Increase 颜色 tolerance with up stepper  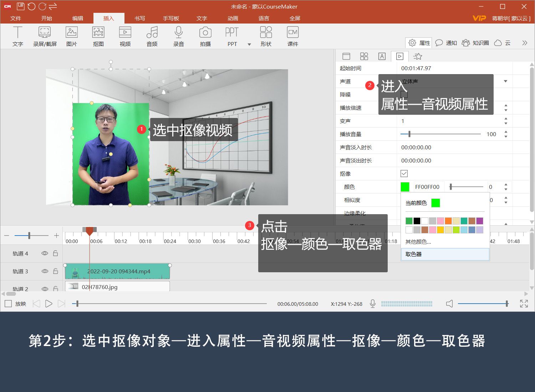click(x=506, y=185)
